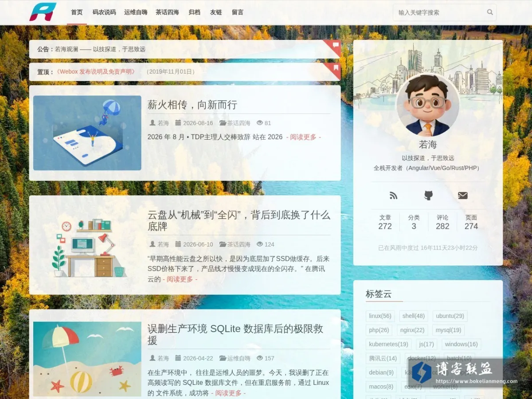This screenshot has height=399, width=532.
Task: Click 阅读更多 under the 云盘 post
Action: 180,279
